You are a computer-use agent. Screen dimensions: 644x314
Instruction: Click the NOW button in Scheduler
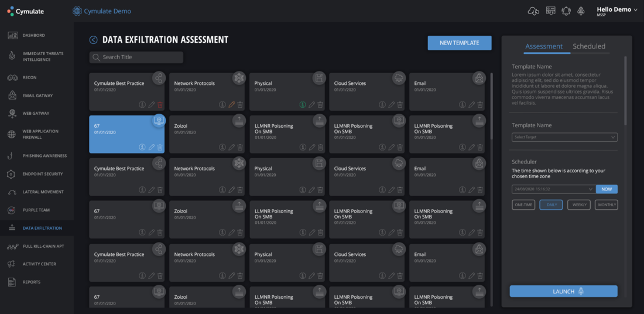607,189
